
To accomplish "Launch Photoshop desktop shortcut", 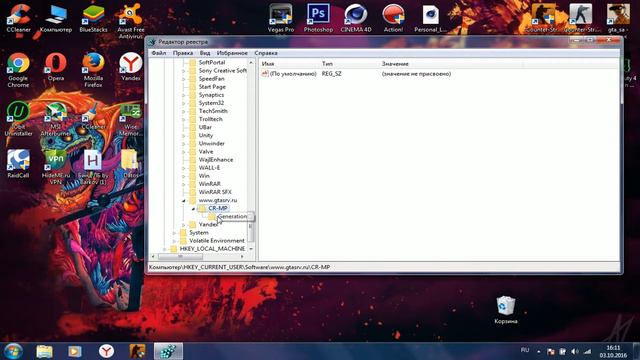I will (318, 18).
